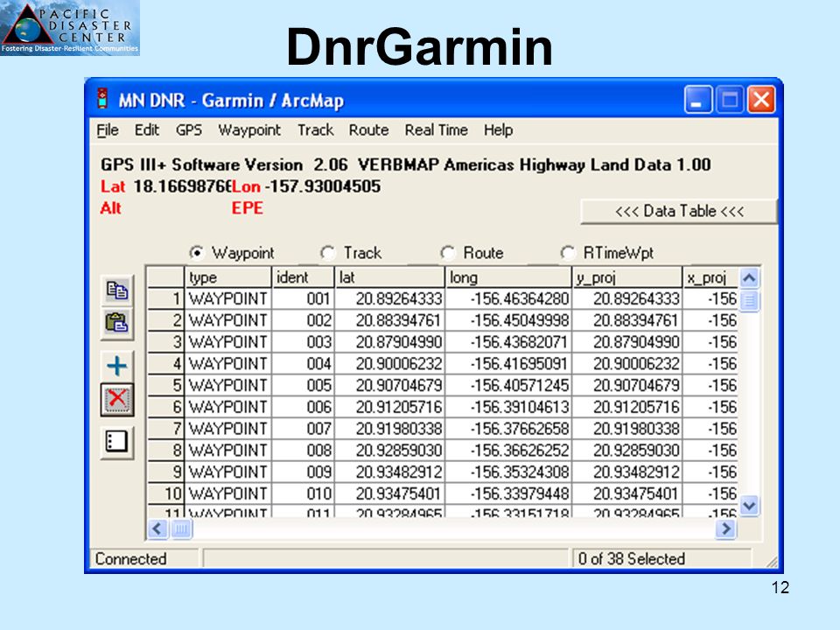Open the Help menu
This screenshot has height=630, width=840.
pos(498,130)
